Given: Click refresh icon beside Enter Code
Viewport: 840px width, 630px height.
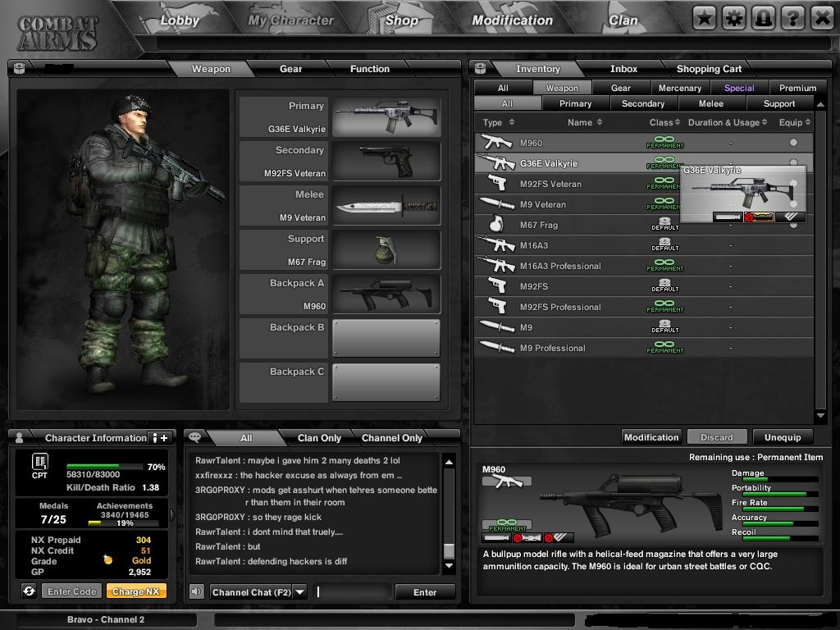Looking at the screenshot, I should 29,591.
